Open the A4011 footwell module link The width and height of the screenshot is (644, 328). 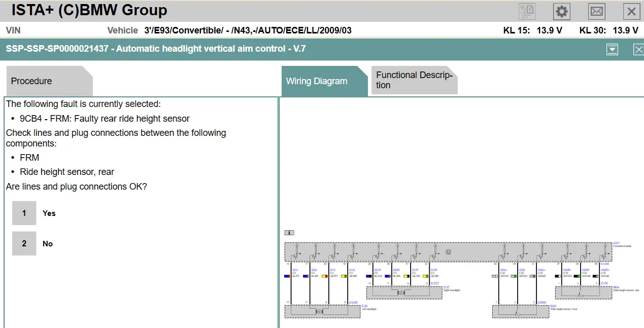pos(616,243)
